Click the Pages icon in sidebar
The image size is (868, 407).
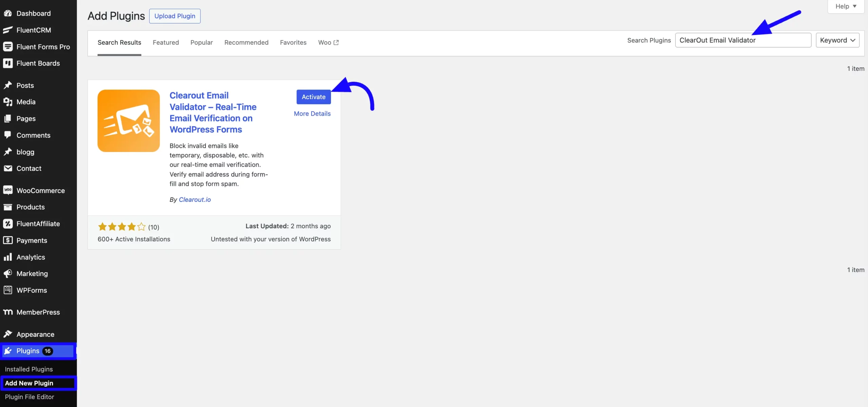click(x=8, y=119)
